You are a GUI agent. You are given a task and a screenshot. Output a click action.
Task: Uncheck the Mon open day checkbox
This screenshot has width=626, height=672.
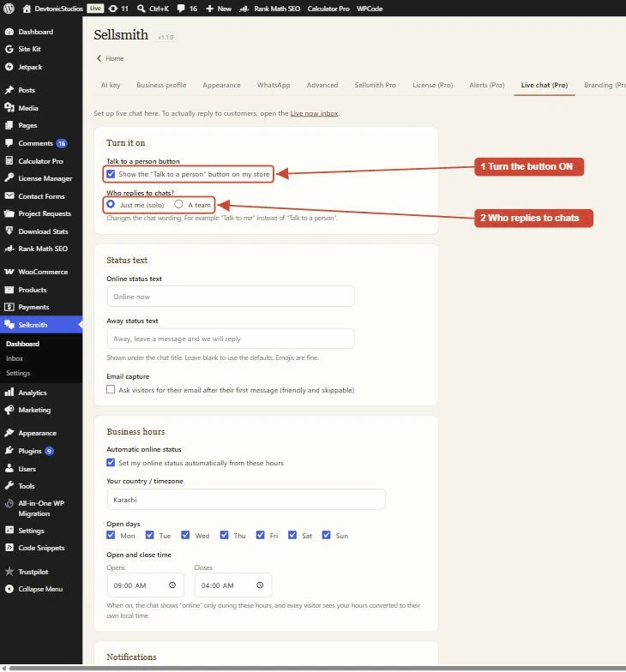pyautogui.click(x=111, y=535)
